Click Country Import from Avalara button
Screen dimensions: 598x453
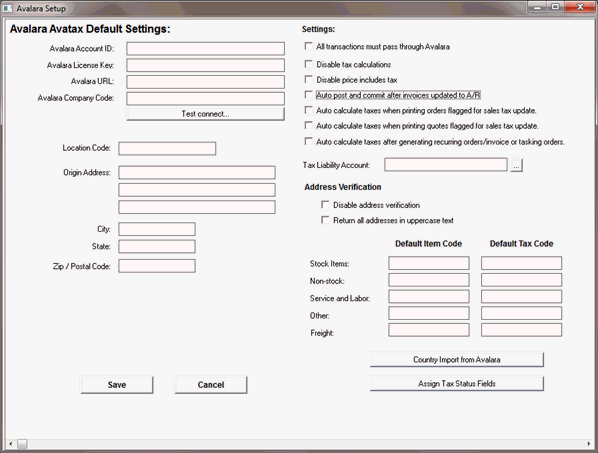pos(457,360)
